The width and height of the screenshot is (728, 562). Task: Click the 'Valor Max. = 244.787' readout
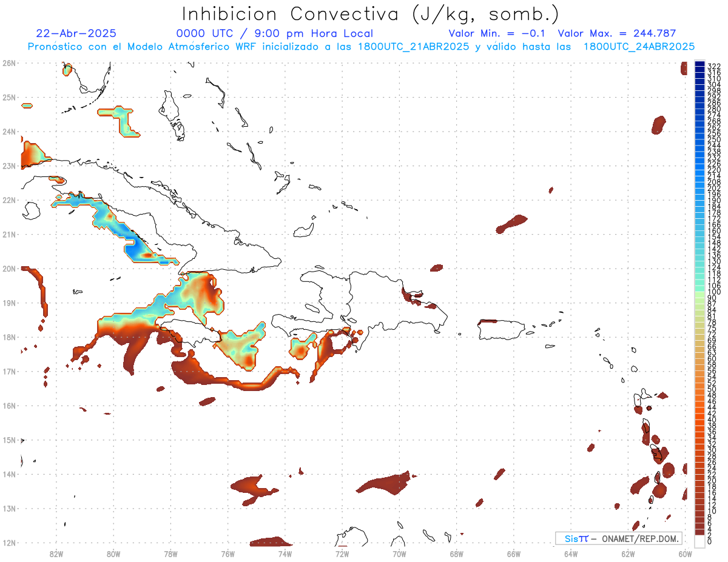click(616, 33)
